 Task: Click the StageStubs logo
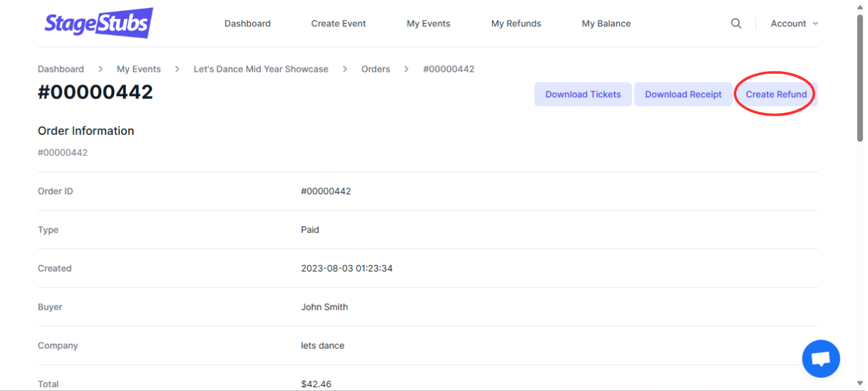click(x=99, y=24)
